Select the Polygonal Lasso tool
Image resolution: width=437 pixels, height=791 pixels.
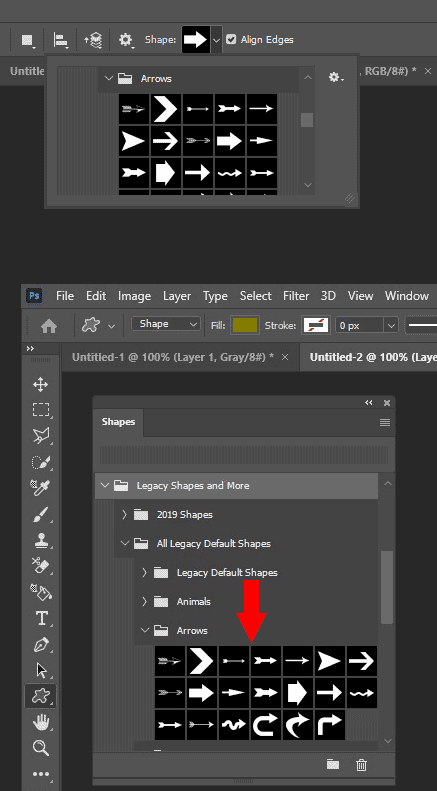tap(40, 435)
